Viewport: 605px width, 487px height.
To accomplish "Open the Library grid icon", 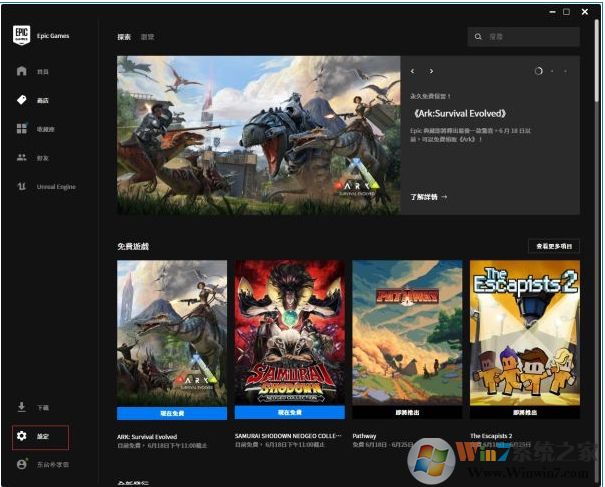I will [x=22, y=129].
